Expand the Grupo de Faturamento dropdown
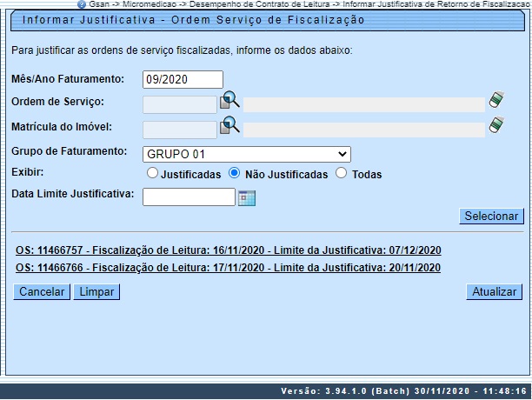 [x=247, y=155]
